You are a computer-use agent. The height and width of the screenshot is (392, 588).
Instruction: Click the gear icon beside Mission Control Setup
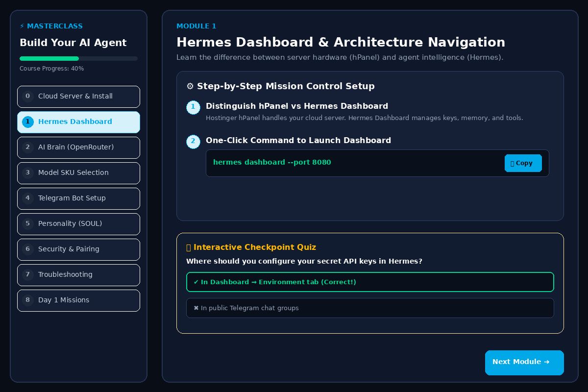tap(190, 86)
